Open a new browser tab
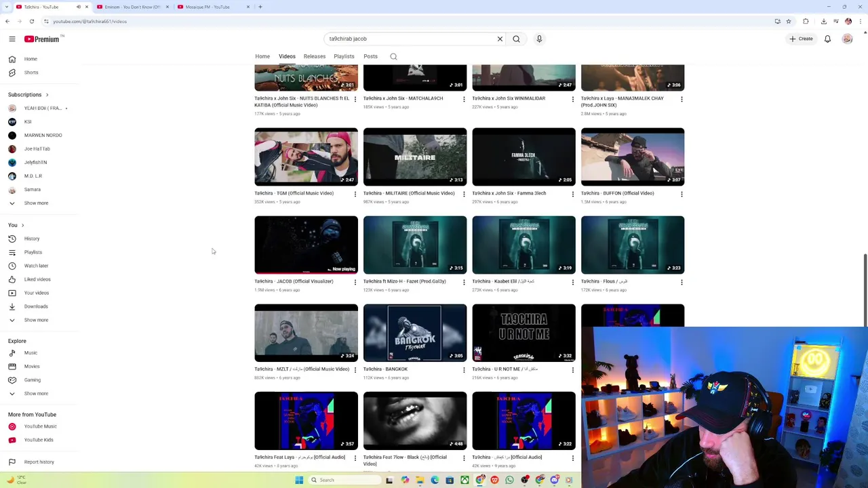 click(260, 7)
